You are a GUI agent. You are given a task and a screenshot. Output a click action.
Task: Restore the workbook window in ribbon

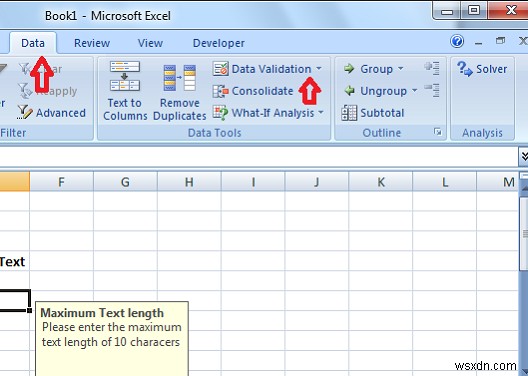pyautogui.click(x=500, y=41)
